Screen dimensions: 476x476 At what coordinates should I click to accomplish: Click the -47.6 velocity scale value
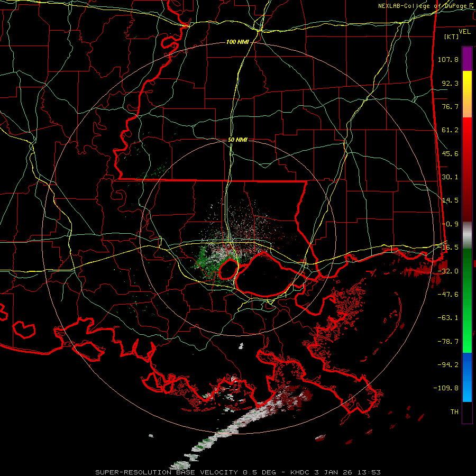coord(448,295)
